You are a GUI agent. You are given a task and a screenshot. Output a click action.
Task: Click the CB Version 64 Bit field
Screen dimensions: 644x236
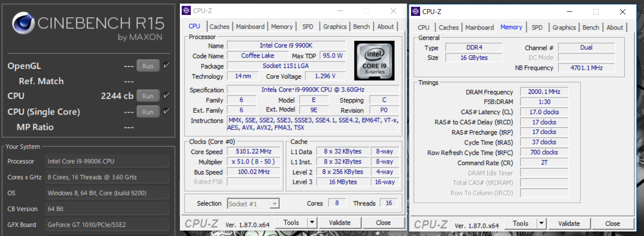107,209
